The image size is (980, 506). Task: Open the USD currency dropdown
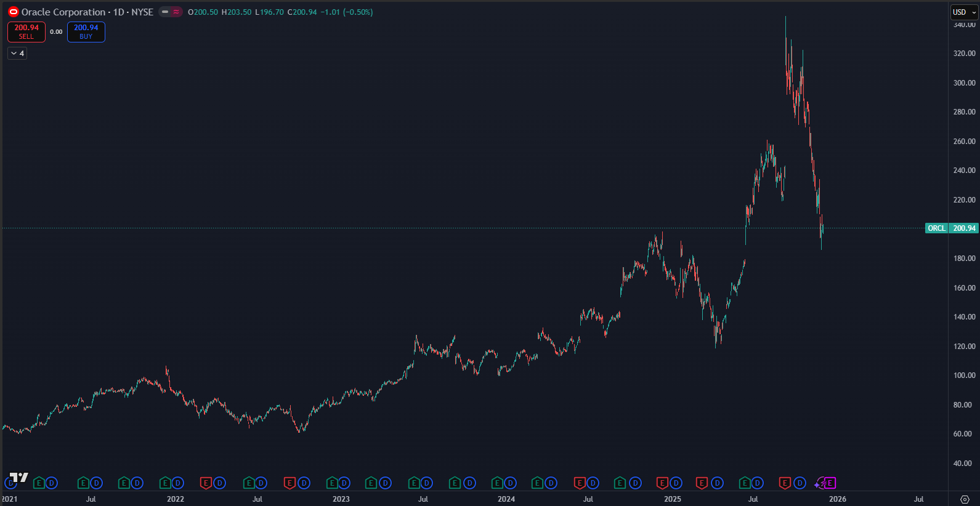964,12
